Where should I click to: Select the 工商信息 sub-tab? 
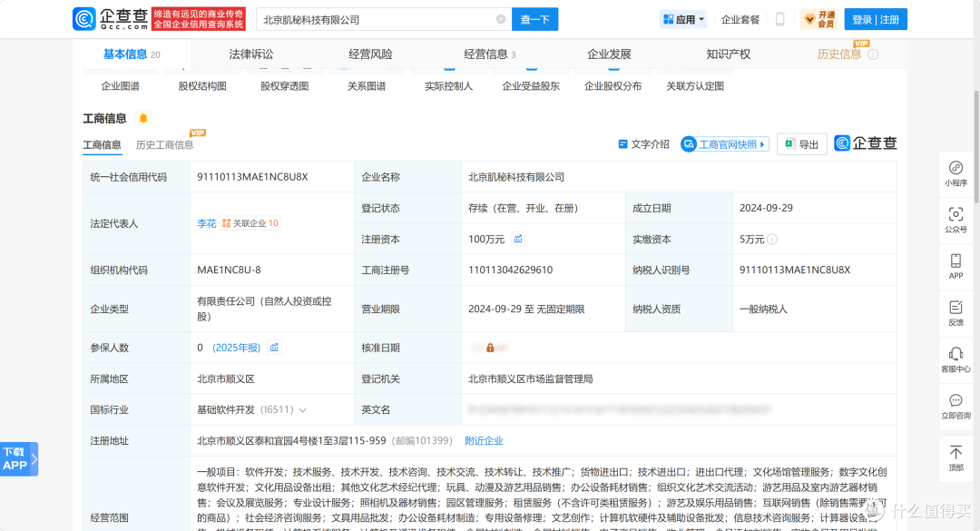click(x=102, y=144)
